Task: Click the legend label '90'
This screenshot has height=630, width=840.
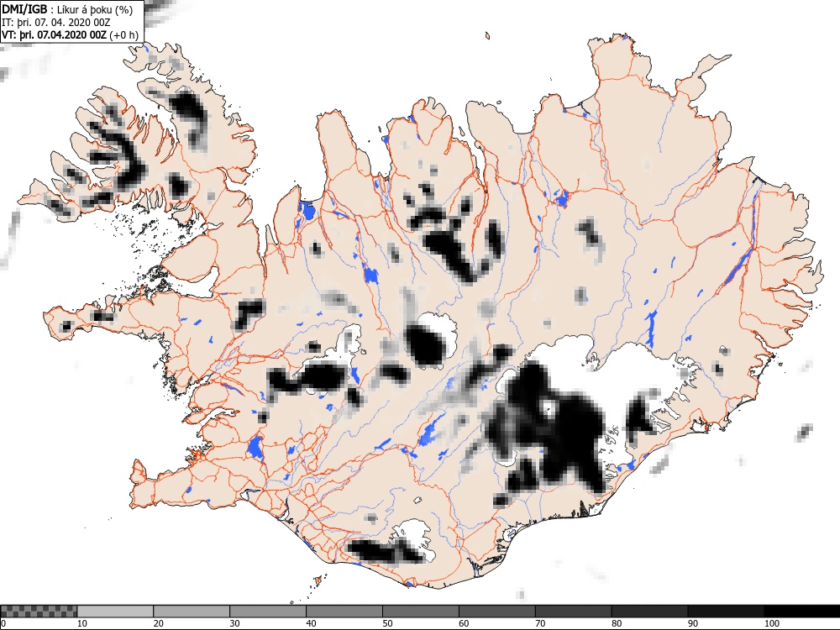Action: tap(693, 623)
